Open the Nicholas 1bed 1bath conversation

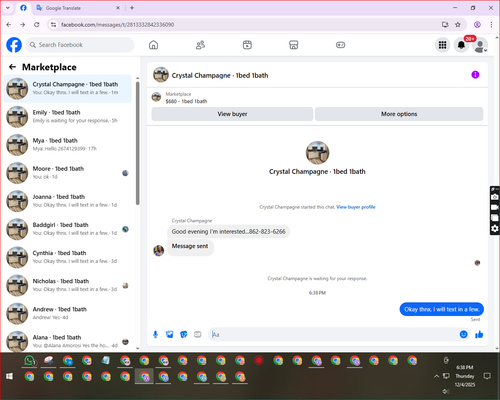point(68,285)
